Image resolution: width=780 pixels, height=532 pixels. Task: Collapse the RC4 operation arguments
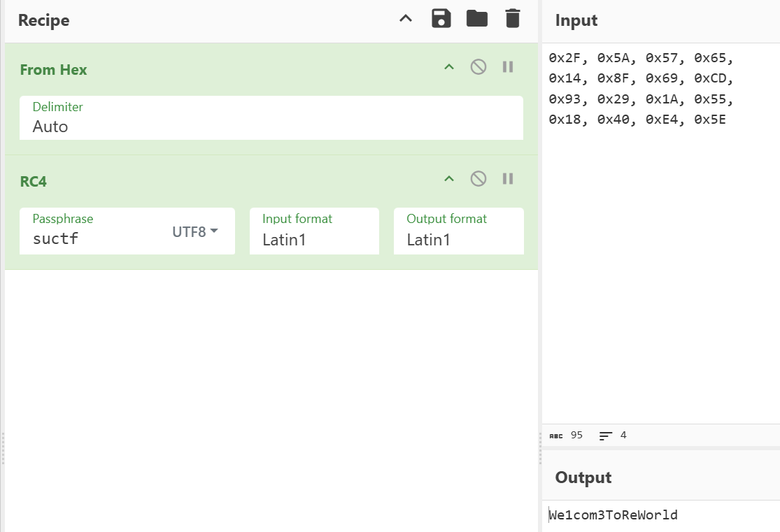pos(449,179)
